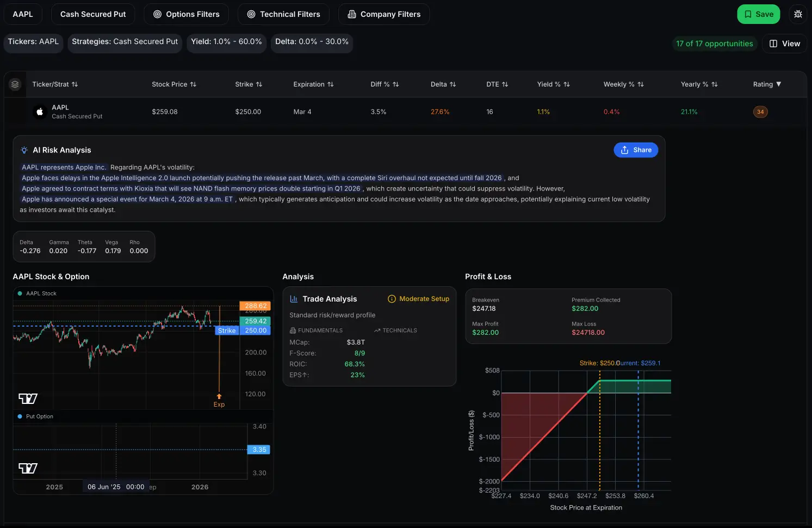Click the Apple logo in AAPL row
Viewport: 812px width, 528px height.
[40, 112]
